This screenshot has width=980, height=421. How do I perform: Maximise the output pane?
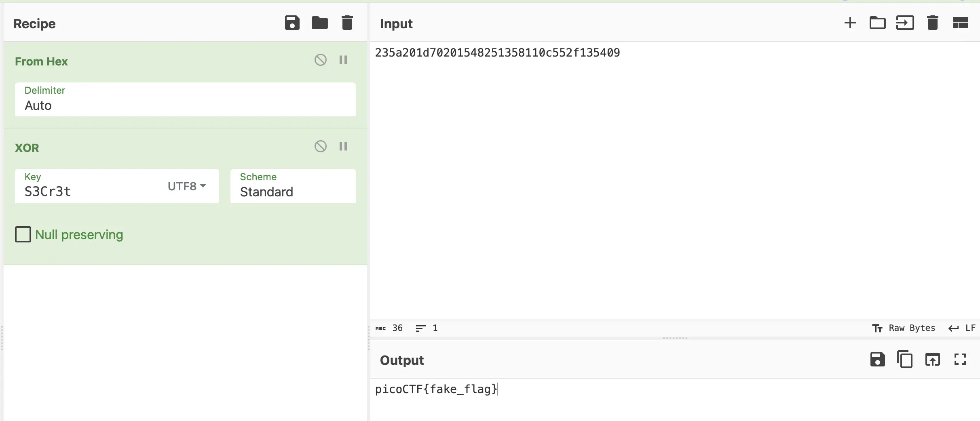pos(960,359)
